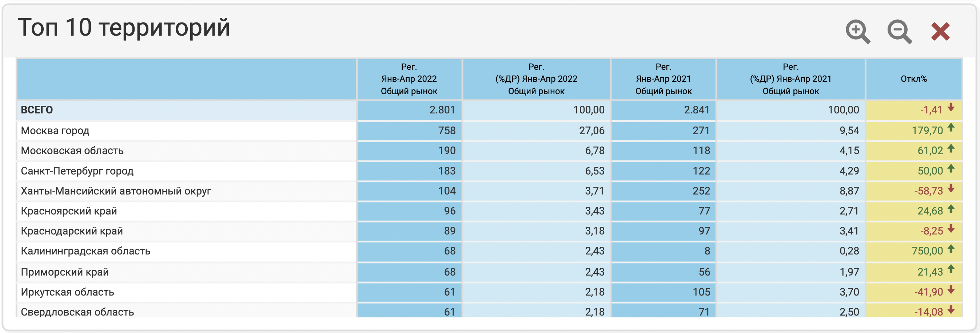Select the Краснодарский край row label

pyautogui.click(x=72, y=231)
